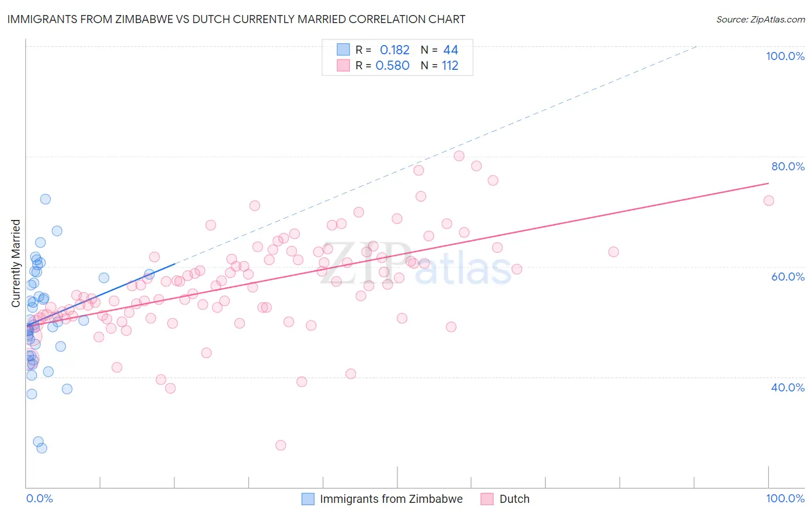812x515 pixels.
Task: Open the Source: ZipAtlas.com link
Action: (761, 20)
